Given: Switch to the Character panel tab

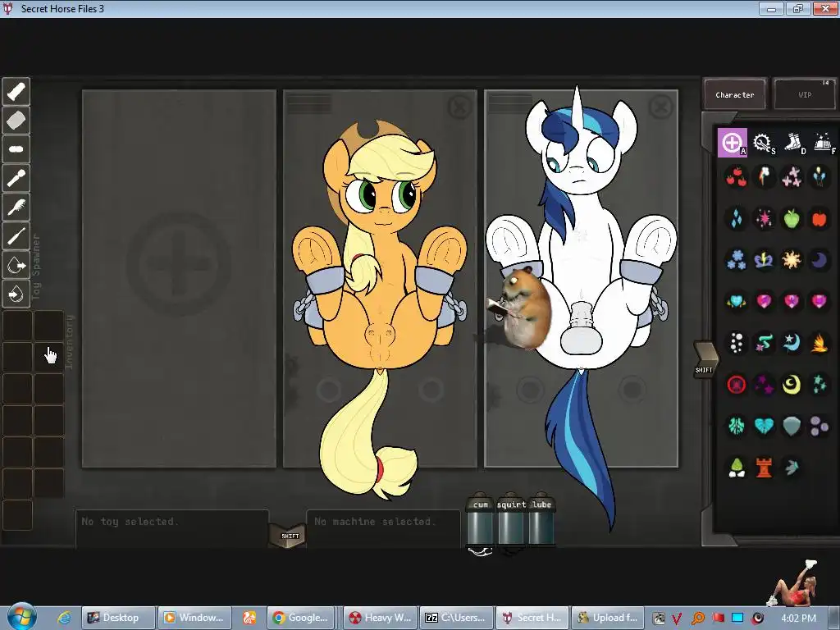Looking at the screenshot, I should (735, 95).
